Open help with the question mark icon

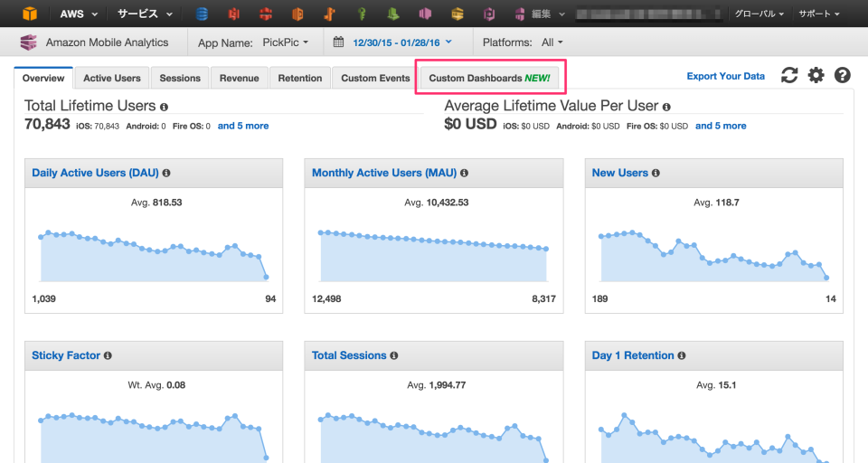coord(843,75)
